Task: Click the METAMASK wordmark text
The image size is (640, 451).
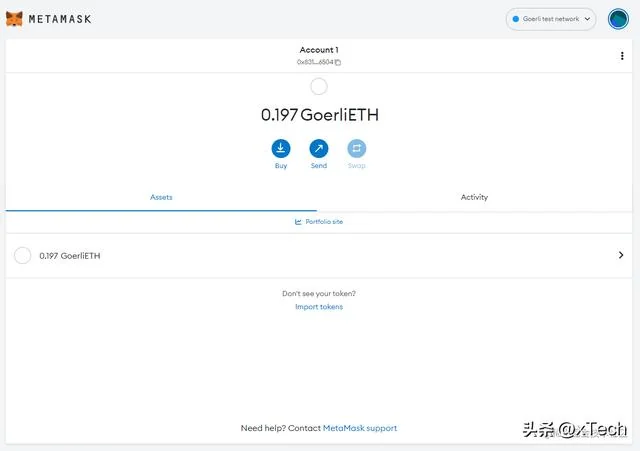Action: 60,19
